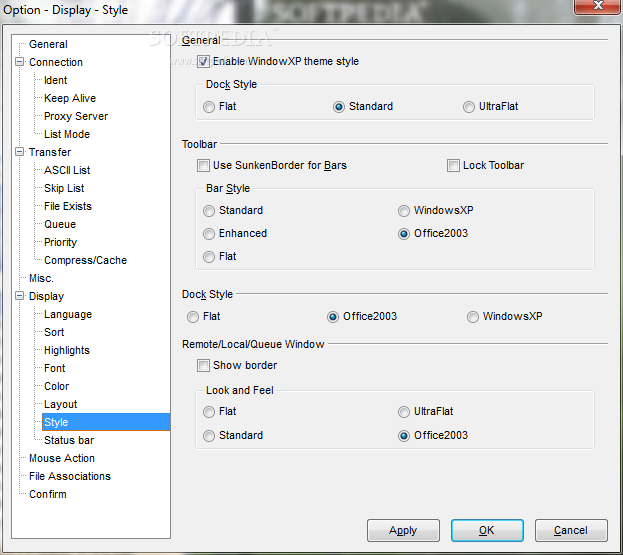Open Language settings

point(68,314)
